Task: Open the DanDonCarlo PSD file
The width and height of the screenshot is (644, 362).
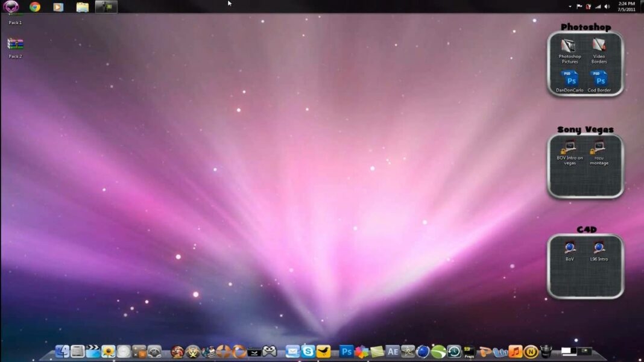Action: click(x=569, y=78)
